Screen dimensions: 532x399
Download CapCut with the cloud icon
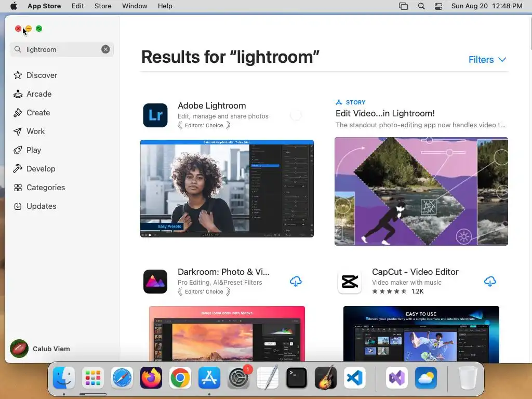pyautogui.click(x=490, y=281)
